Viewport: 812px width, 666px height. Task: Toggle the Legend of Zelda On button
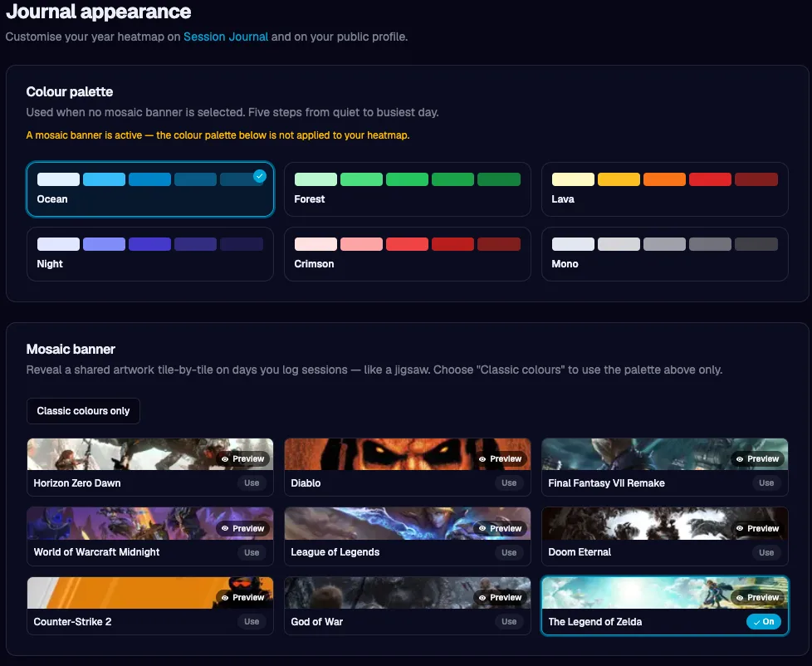click(764, 621)
